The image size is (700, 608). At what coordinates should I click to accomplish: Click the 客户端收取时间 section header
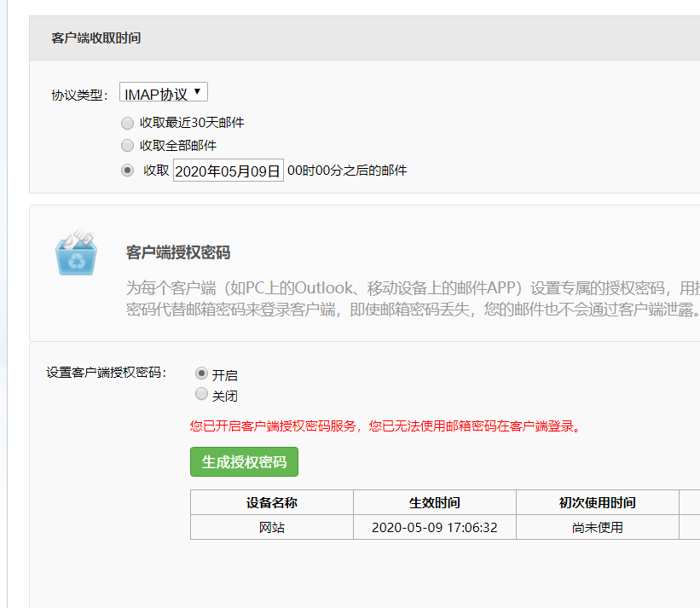point(96,38)
